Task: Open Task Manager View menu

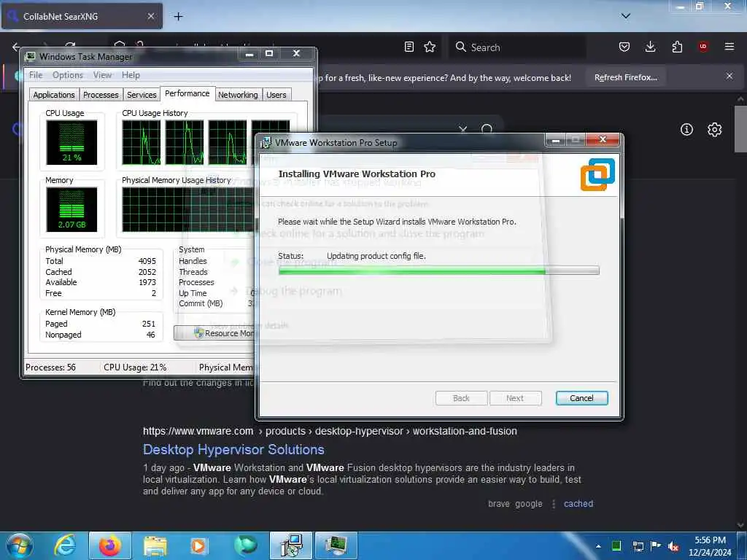Action: 102,75
